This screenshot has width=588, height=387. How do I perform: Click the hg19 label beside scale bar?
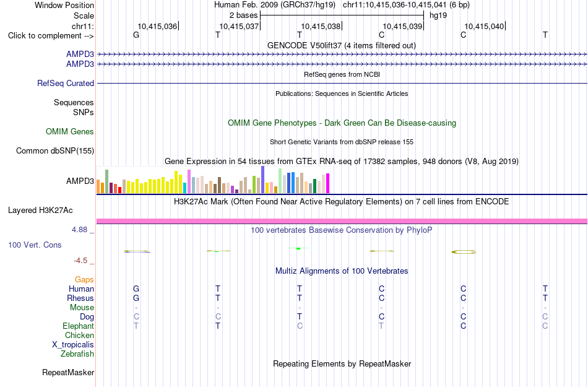(x=438, y=15)
